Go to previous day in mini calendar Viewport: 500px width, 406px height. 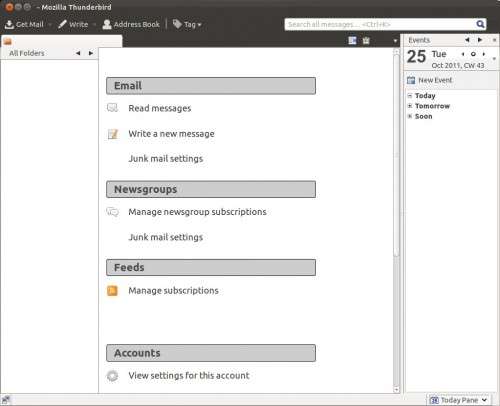tap(463, 54)
